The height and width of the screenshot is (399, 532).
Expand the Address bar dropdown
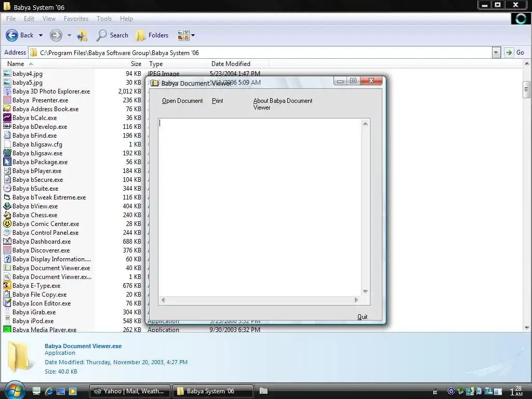point(496,52)
